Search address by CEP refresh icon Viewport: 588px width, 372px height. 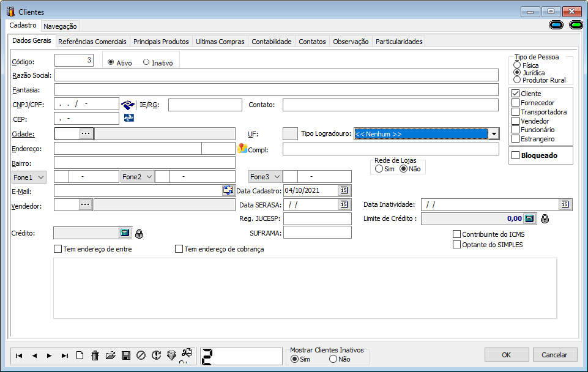[x=129, y=117]
